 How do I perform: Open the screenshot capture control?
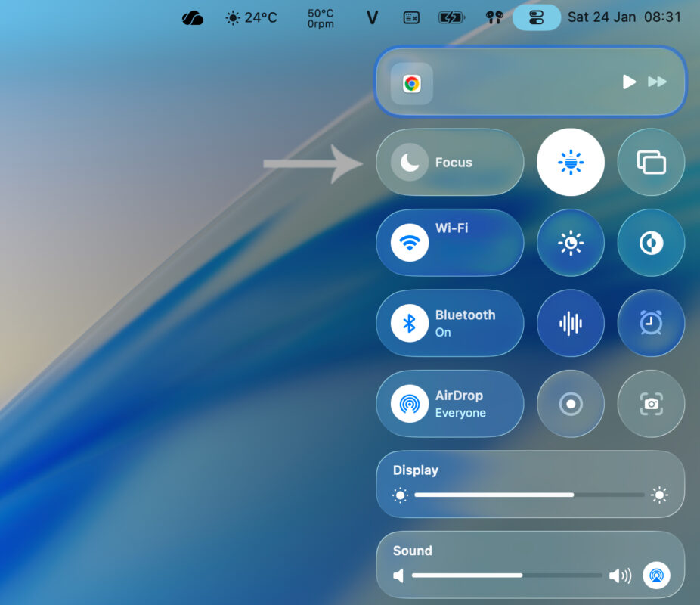[651, 404]
